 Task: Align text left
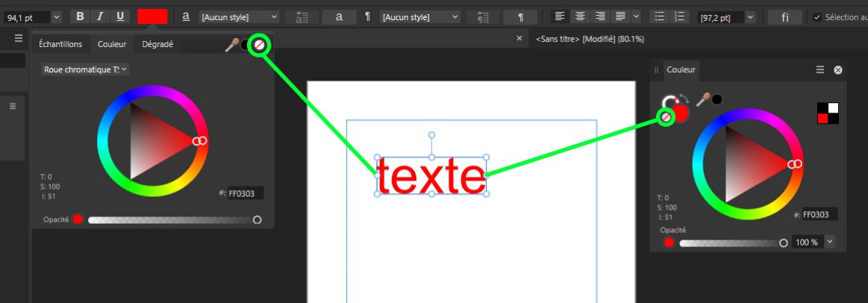(x=560, y=16)
